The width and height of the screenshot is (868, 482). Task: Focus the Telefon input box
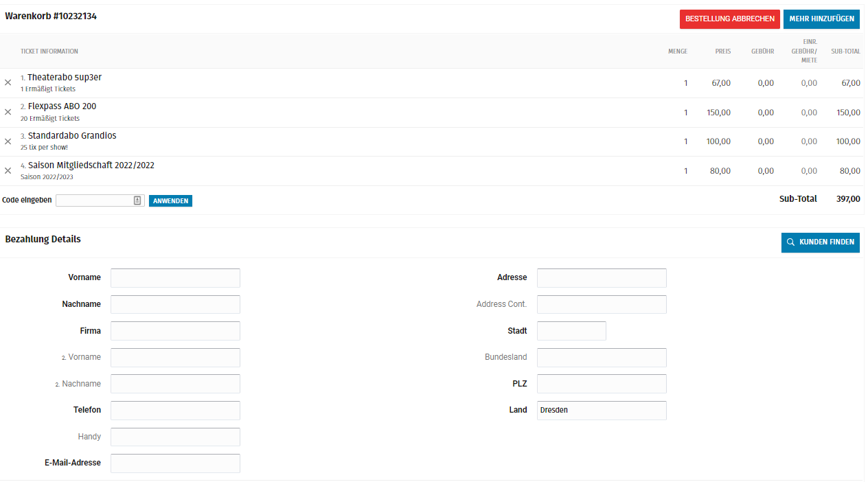point(175,411)
